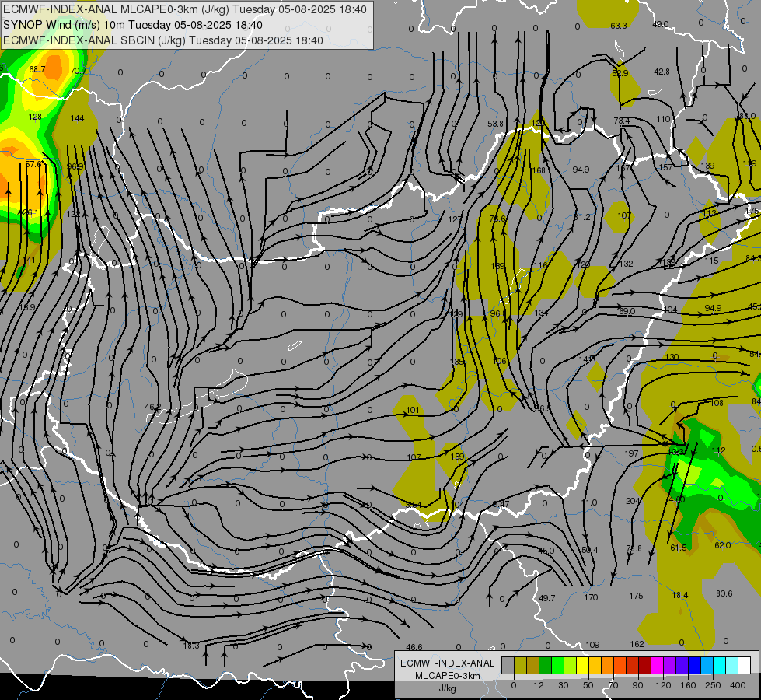
Task: Select the pure yellow legend swatch
Action: click(x=582, y=665)
